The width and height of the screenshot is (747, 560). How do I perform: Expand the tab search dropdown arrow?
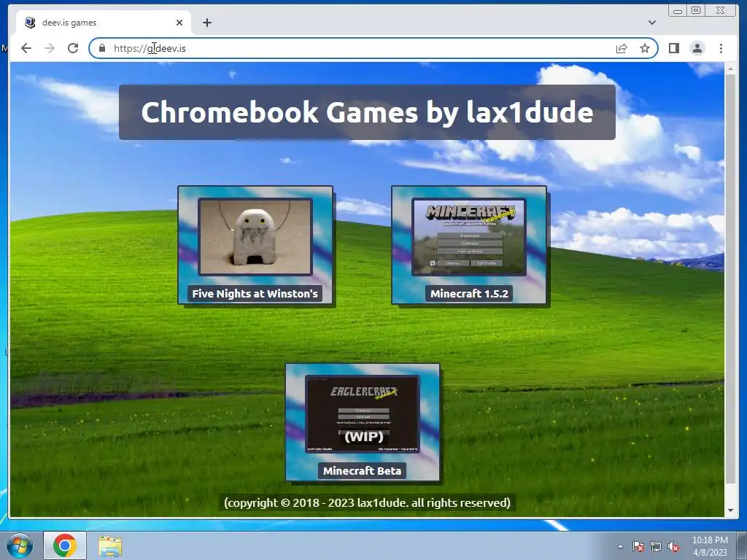[652, 23]
